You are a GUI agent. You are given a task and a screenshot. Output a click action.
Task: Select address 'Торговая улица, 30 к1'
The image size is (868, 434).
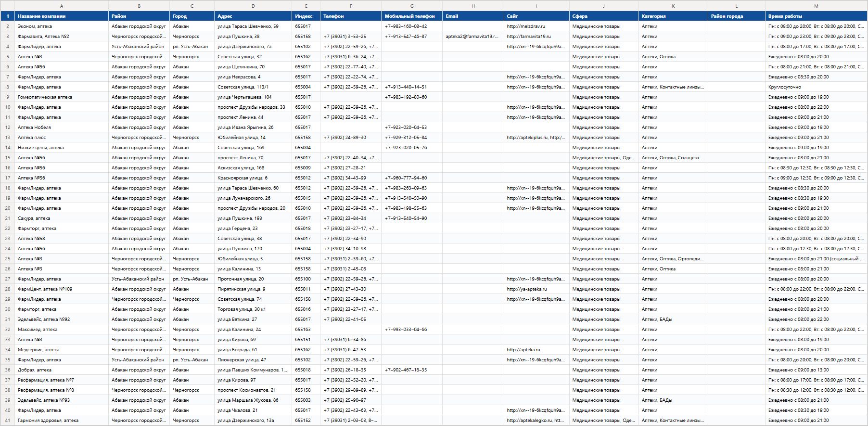[x=253, y=309]
